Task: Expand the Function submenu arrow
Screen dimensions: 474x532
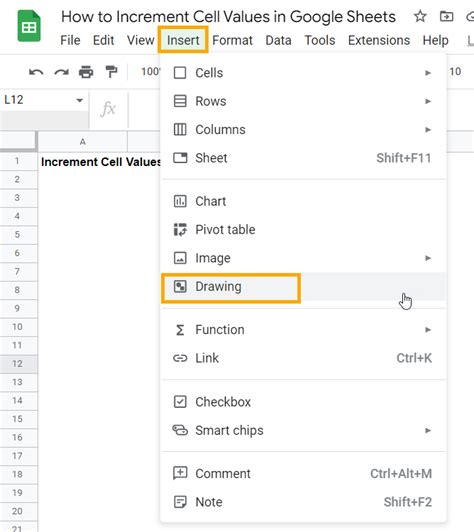Action: [428, 330]
